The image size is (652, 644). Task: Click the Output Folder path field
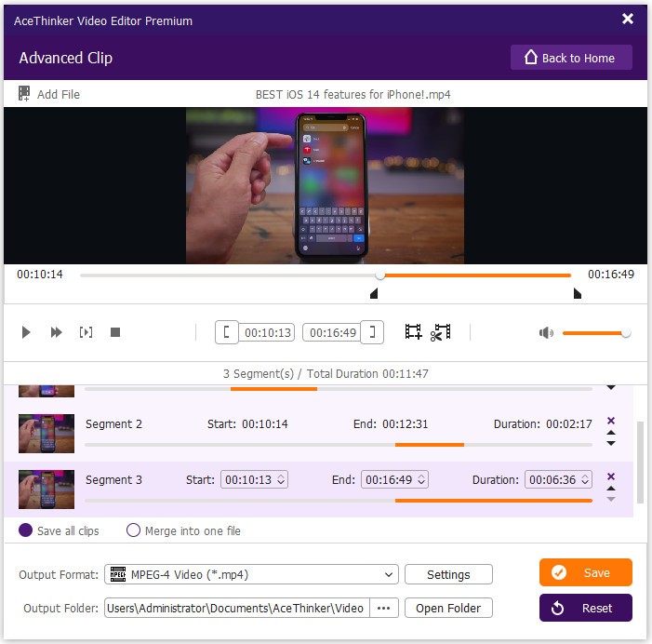[x=237, y=609]
